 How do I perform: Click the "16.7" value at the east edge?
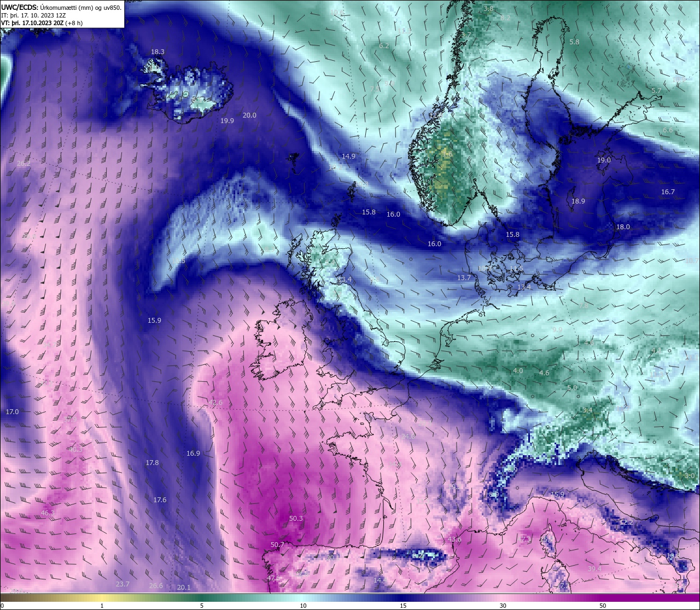click(668, 192)
